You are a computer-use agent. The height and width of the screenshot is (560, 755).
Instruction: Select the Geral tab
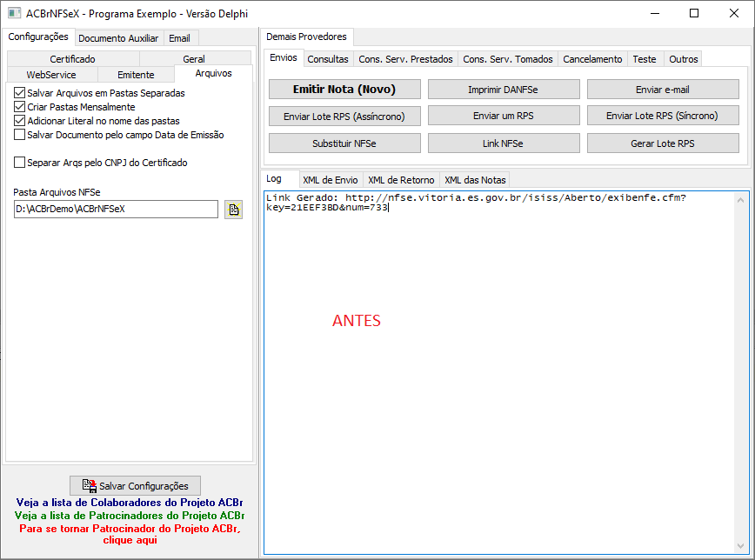click(x=194, y=59)
